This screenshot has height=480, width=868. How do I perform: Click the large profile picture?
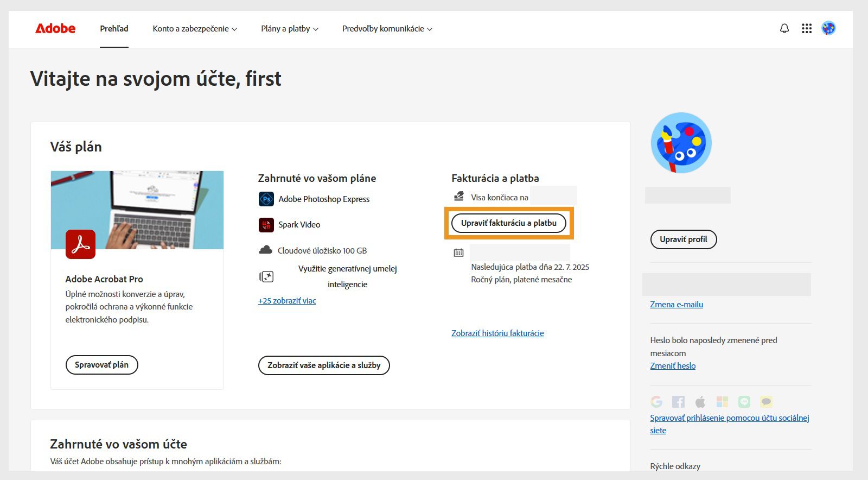point(681,143)
